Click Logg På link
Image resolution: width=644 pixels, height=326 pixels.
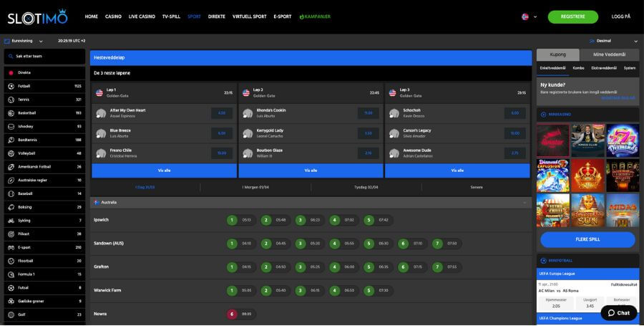click(620, 17)
